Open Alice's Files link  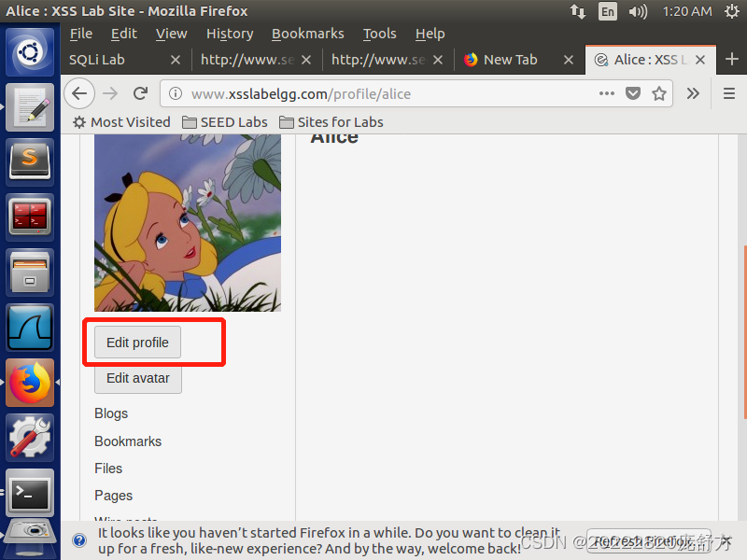click(108, 469)
